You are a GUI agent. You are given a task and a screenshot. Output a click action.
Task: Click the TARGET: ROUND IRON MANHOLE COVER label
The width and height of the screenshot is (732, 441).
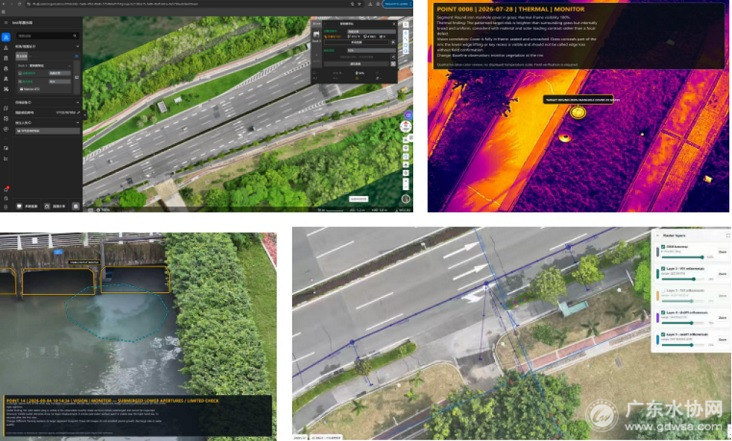tap(578, 100)
